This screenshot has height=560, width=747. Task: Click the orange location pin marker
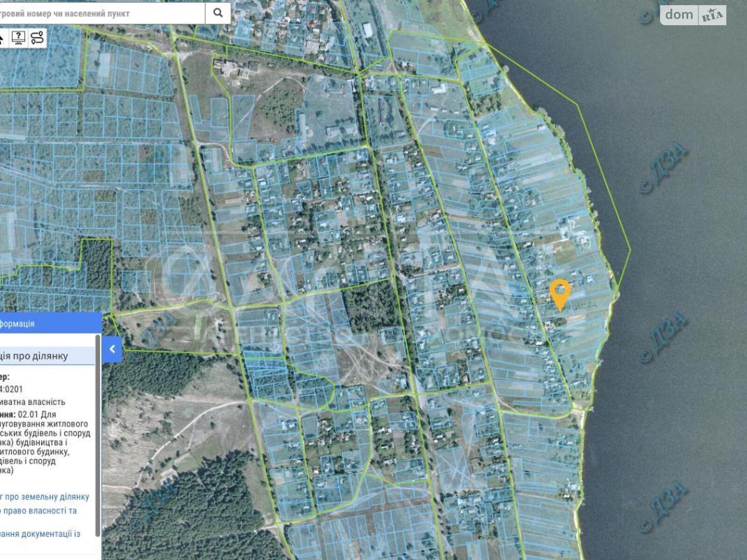(560, 294)
